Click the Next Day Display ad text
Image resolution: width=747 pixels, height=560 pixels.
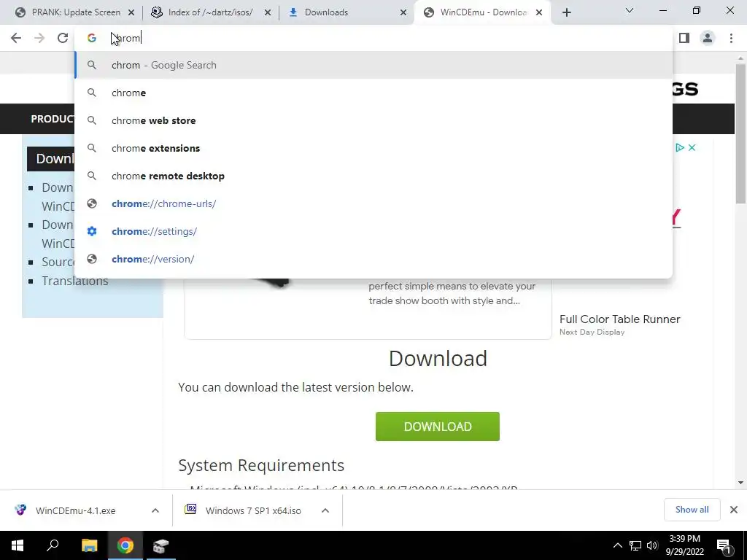tap(592, 332)
